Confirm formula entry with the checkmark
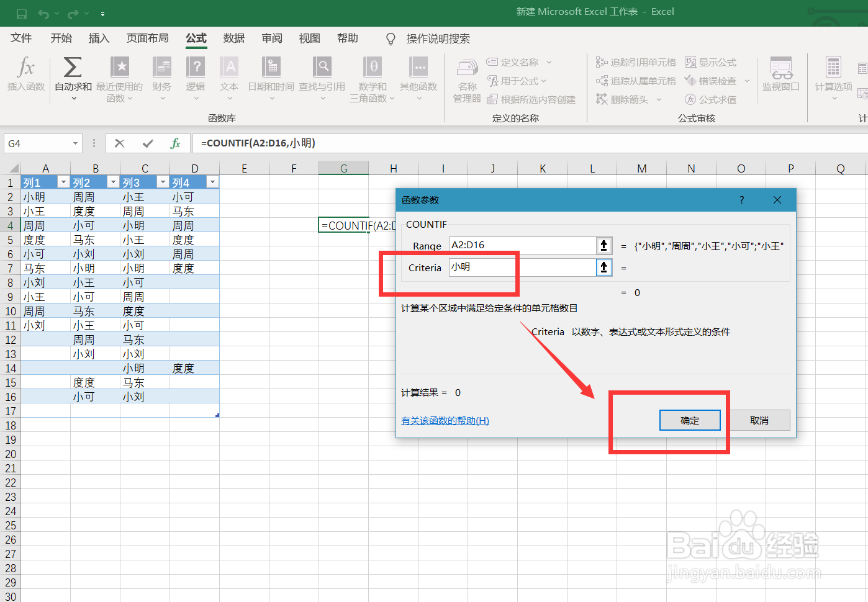Screen dimensions: 868x602 (x=148, y=143)
